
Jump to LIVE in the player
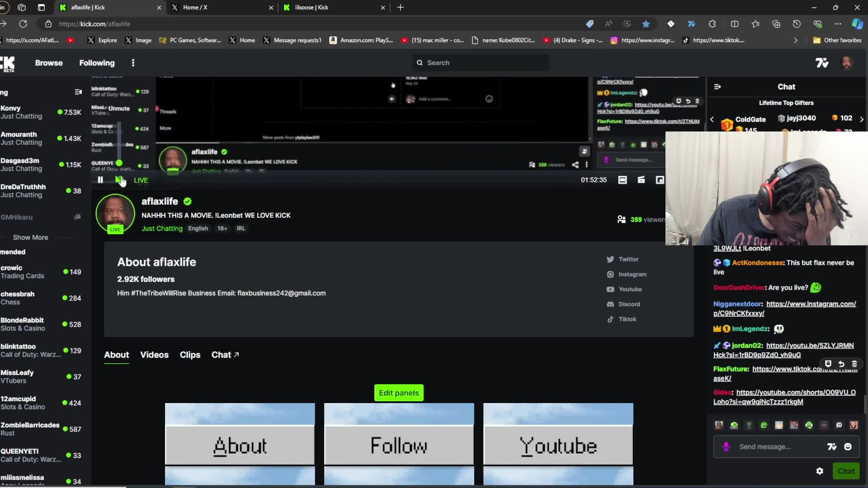[x=141, y=180]
